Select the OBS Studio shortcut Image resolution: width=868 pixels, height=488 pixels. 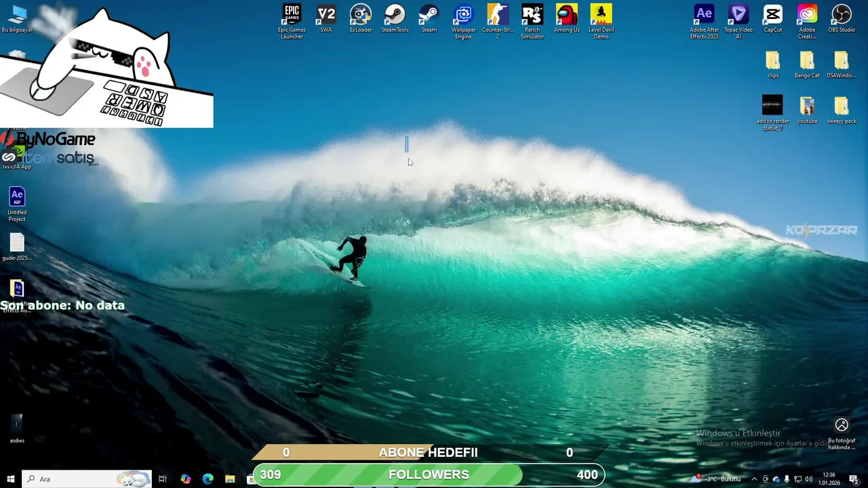pos(842,19)
